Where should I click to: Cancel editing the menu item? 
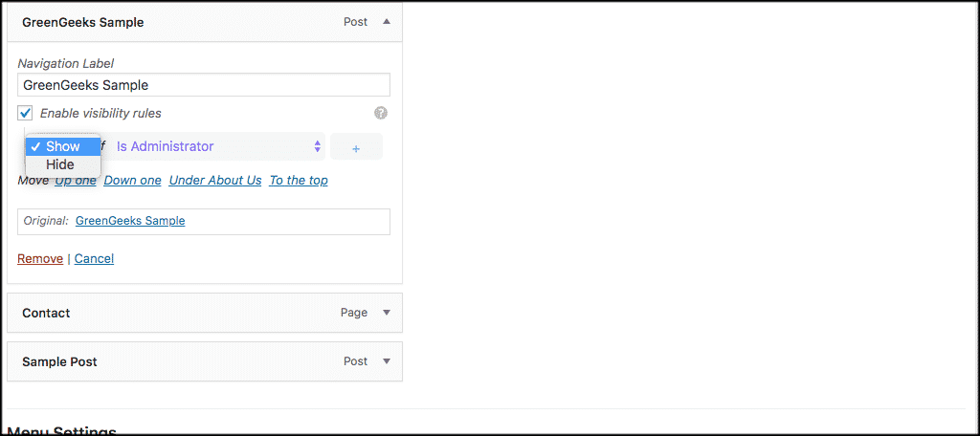point(94,258)
